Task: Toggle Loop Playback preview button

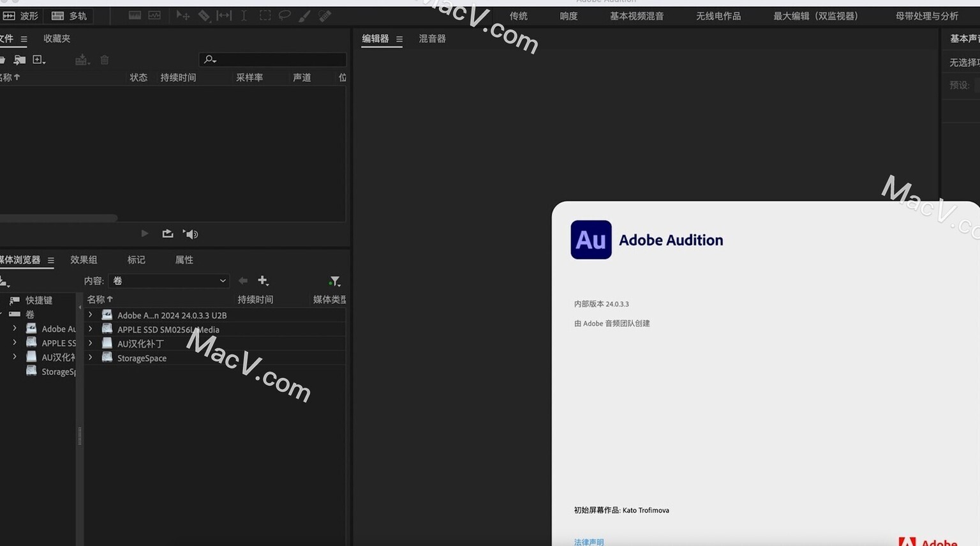Action: tap(168, 234)
